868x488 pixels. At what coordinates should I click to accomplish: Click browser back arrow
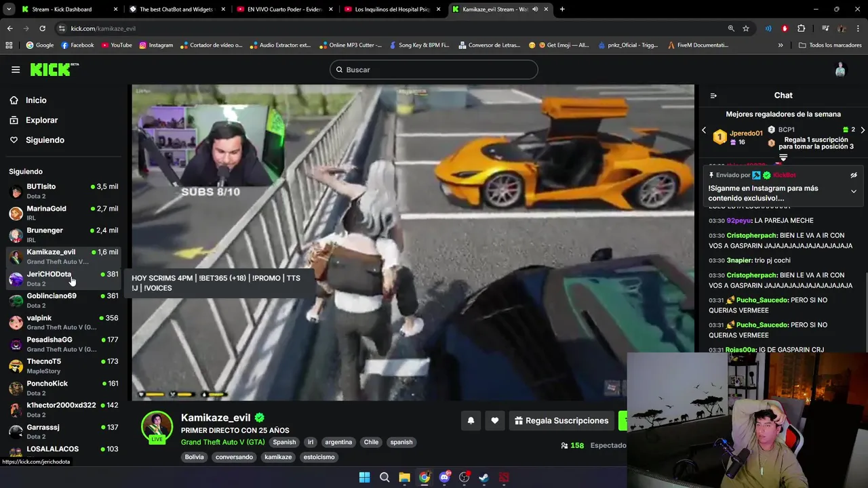[x=9, y=28]
